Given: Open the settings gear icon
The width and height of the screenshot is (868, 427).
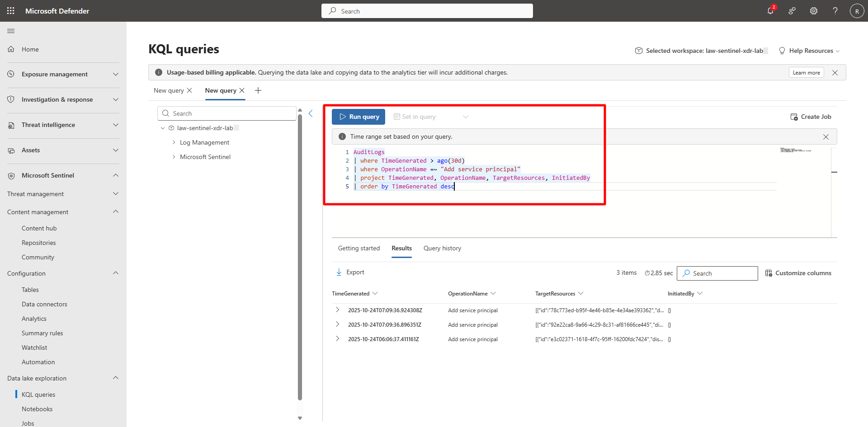Looking at the screenshot, I should 814,11.
